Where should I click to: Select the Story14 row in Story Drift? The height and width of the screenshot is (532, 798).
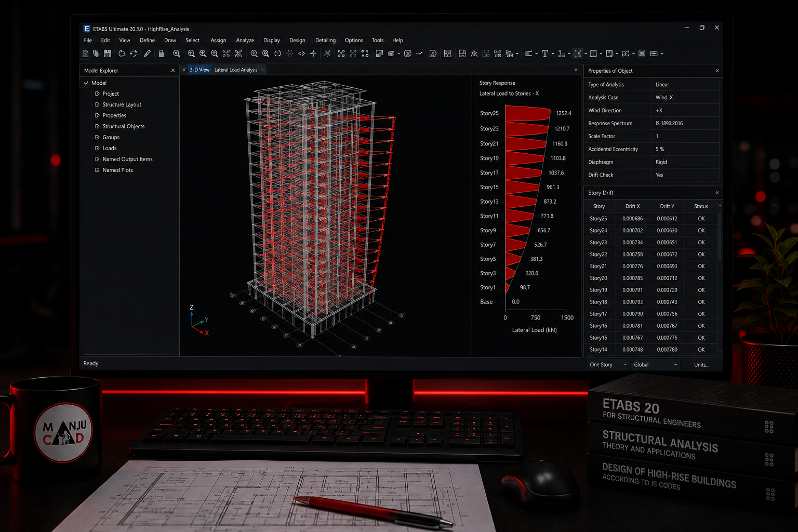click(x=651, y=350)
